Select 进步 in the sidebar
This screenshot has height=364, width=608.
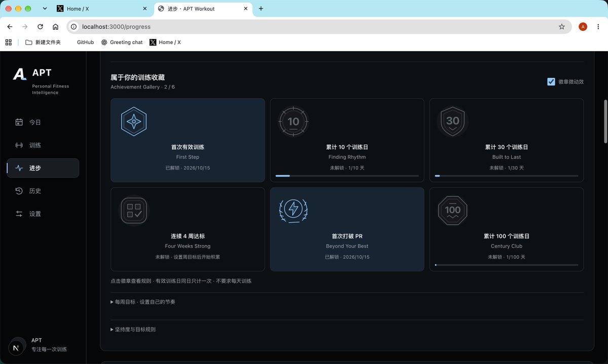pyautogui.click(x=43, y=168)
